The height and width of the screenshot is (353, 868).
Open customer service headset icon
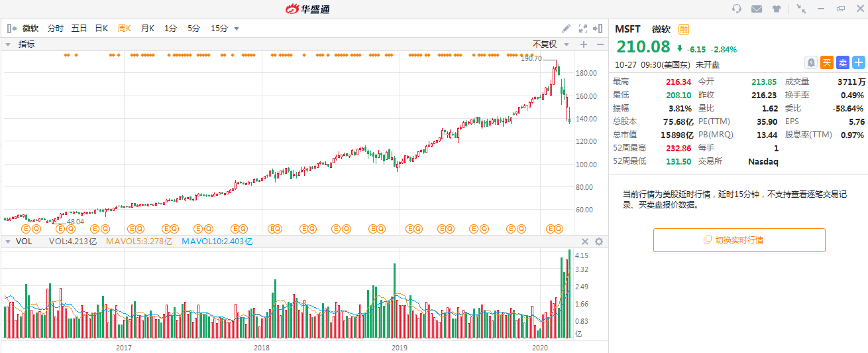737,9
